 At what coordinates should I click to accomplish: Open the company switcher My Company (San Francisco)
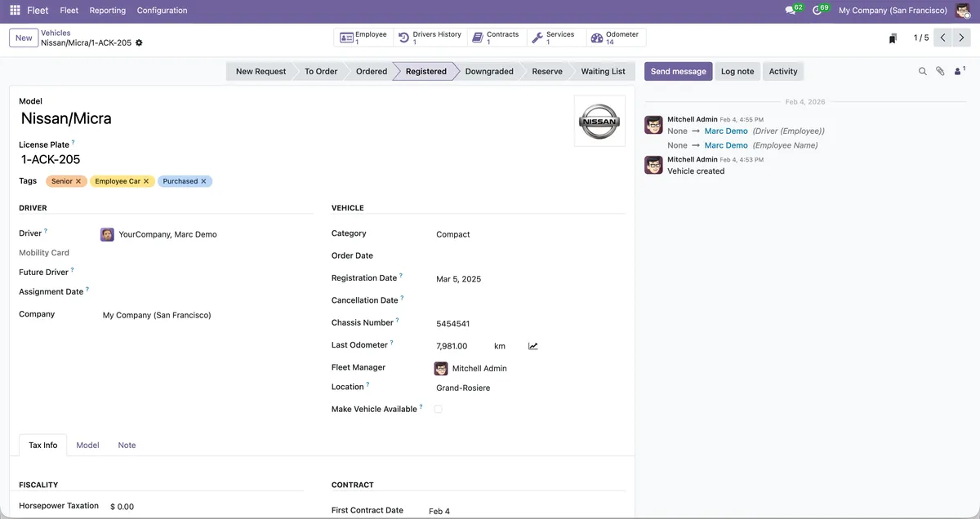893,11
